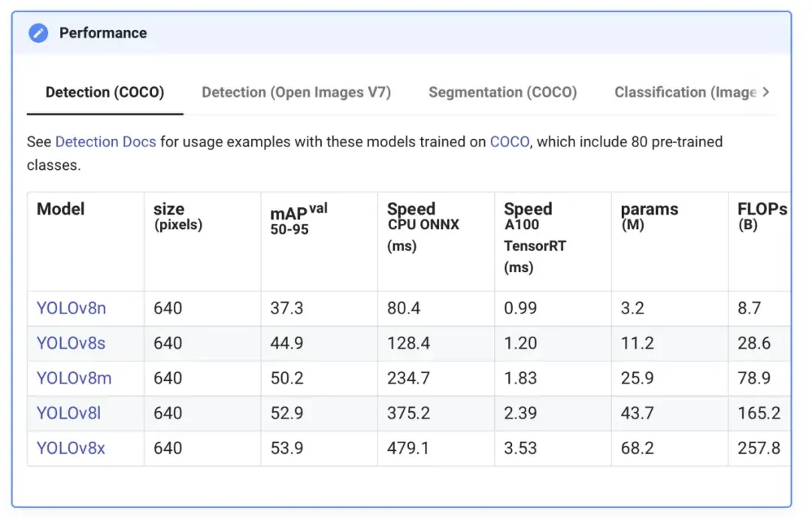Open the YOLOv8n model link
The height and width of the screenshot is (520, 812).
point(71,308)
